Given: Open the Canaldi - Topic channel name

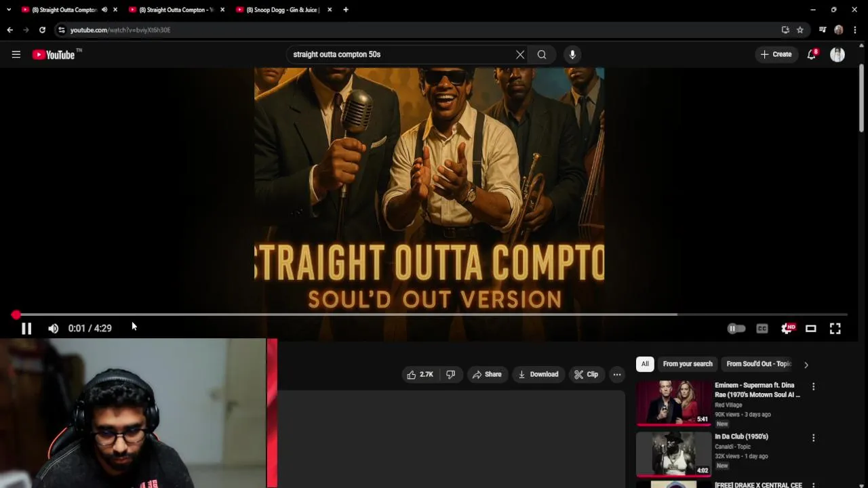Looking at the screenshot, I should coord(732,447).
